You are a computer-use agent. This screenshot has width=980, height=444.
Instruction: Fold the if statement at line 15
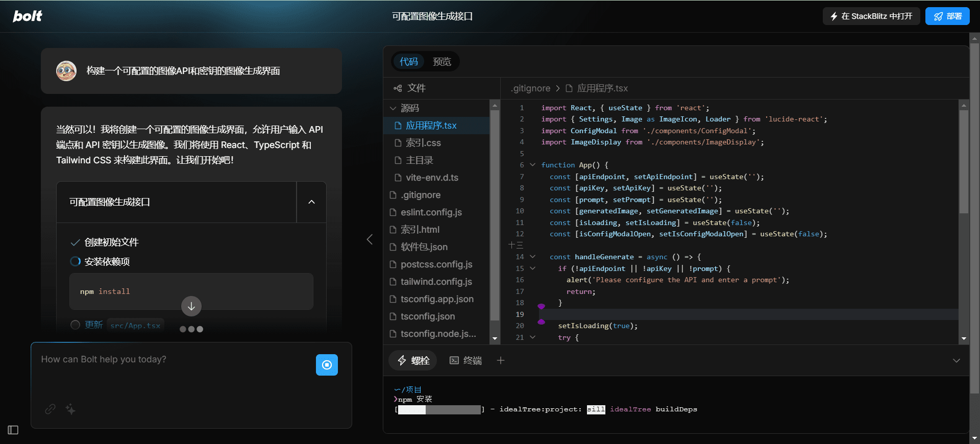point(533,268)
